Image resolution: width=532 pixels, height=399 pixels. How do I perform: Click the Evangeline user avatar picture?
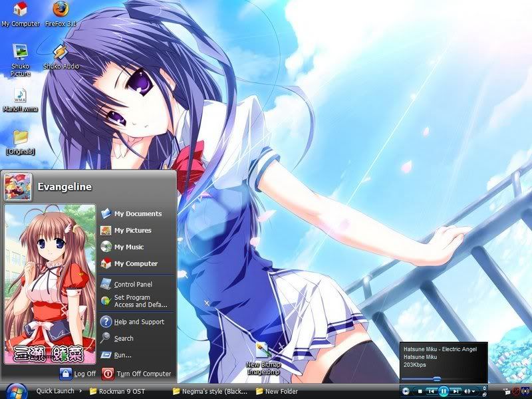pos(18,187)
